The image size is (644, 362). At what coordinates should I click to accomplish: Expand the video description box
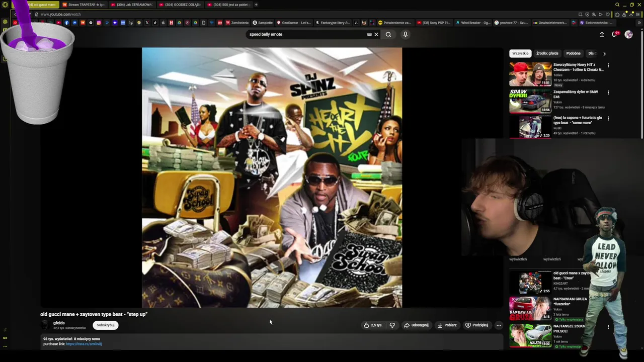tap(272, 341)
